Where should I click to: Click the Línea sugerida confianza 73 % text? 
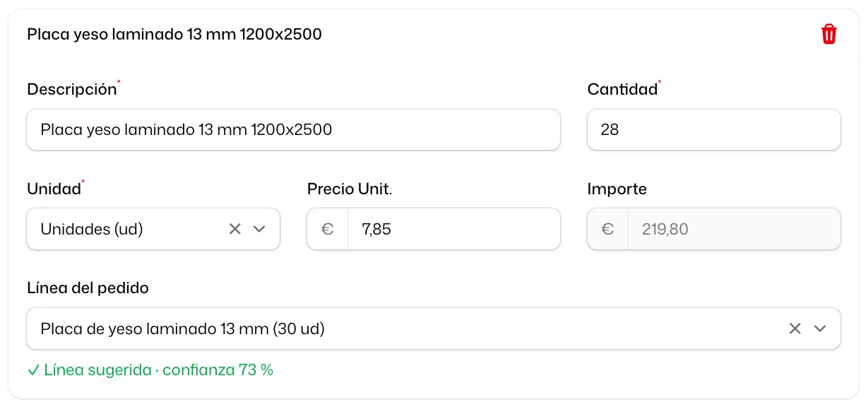click(158, 370)
